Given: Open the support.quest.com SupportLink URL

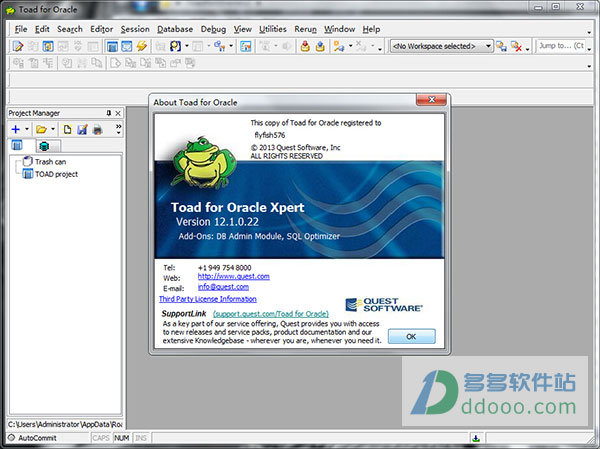Looking at the screenshot, I should [x=271, y=314].
